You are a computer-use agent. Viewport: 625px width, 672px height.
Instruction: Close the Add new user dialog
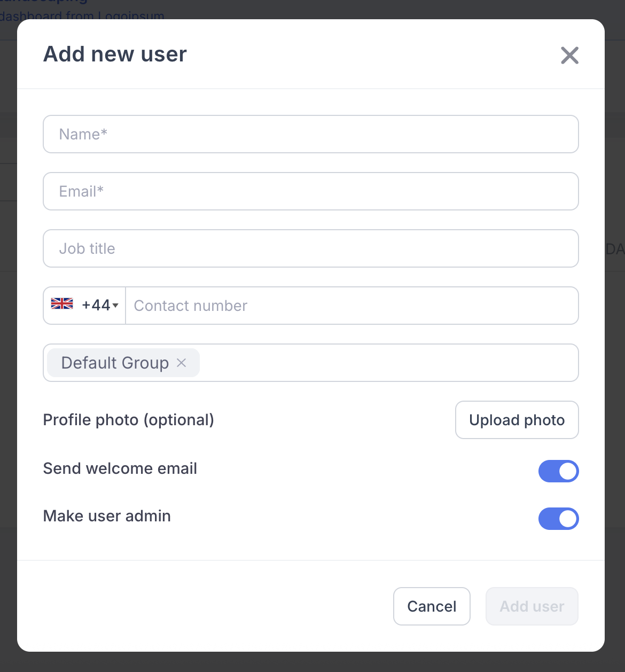click(x=569, y=55)
